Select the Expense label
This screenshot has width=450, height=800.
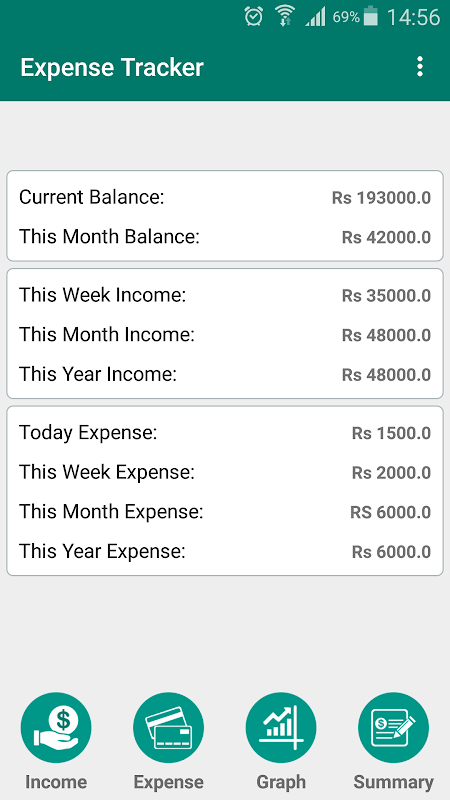pos(168,782)
